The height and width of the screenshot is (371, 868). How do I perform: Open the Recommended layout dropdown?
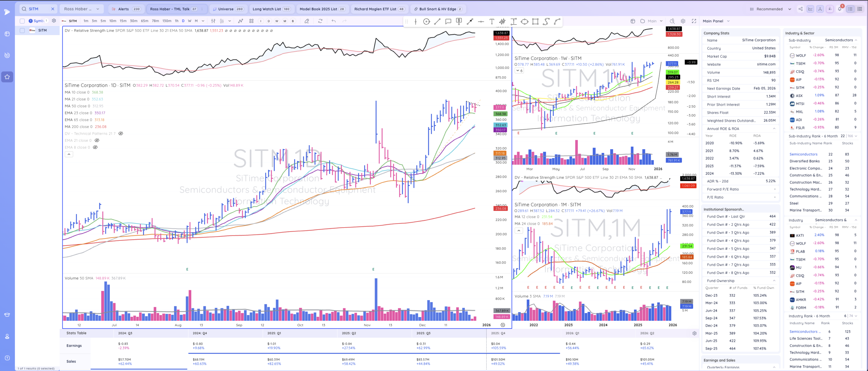pyautogui.click(x=770, y=9)
